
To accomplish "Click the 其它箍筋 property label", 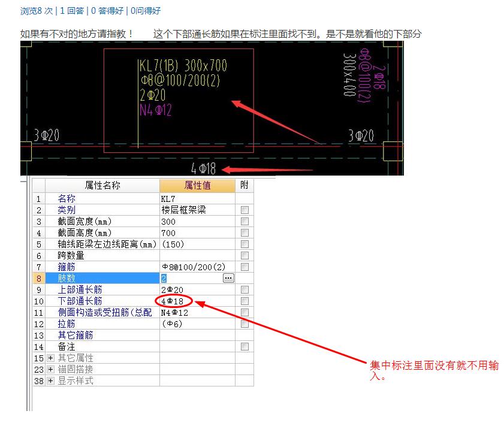I will tap(76, 335).
